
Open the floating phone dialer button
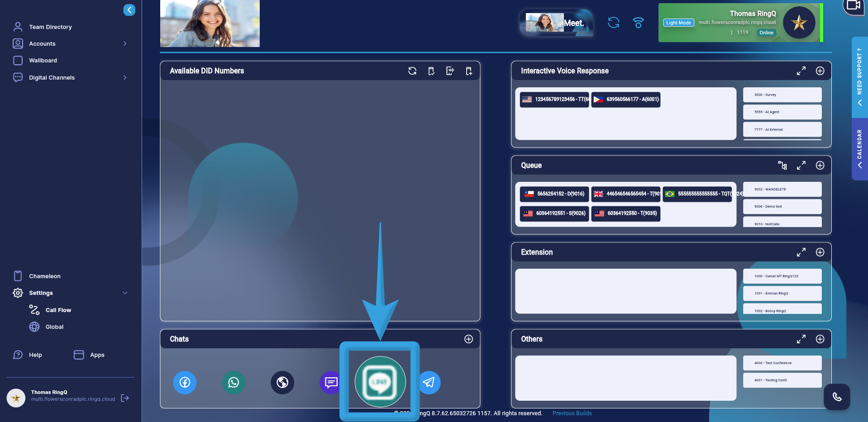click(x=837, y=397)
